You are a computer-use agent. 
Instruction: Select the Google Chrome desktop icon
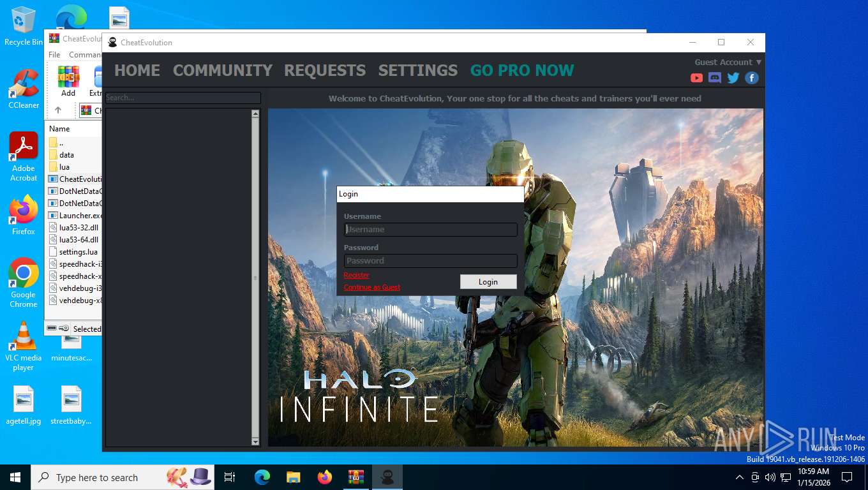[x=24, y=283]
